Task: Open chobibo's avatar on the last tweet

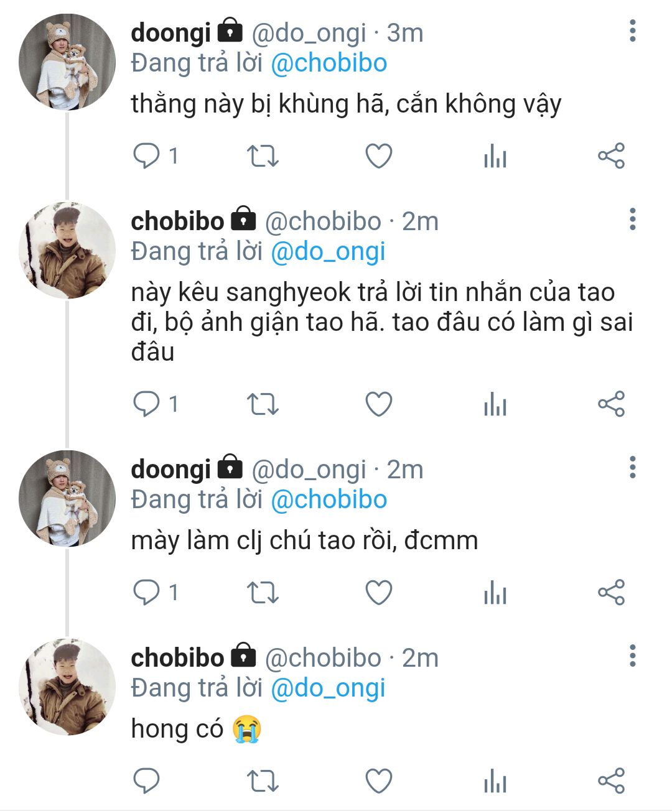Action: [x=67, y=687]
